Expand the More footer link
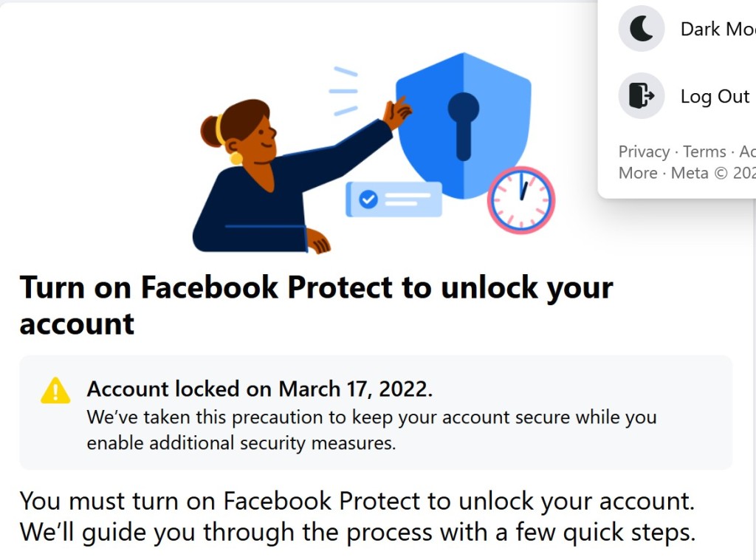Screen dimensions: 756x560 click(638, 173)
